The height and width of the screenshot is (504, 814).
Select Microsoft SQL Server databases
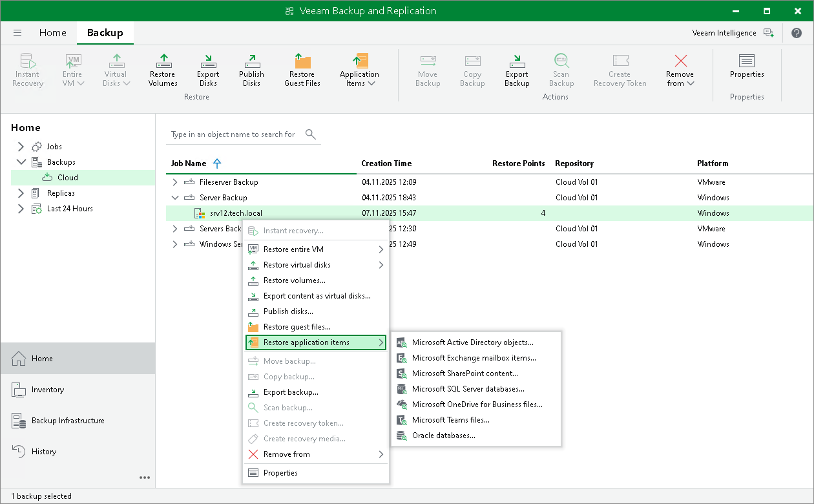click(476, 389)
